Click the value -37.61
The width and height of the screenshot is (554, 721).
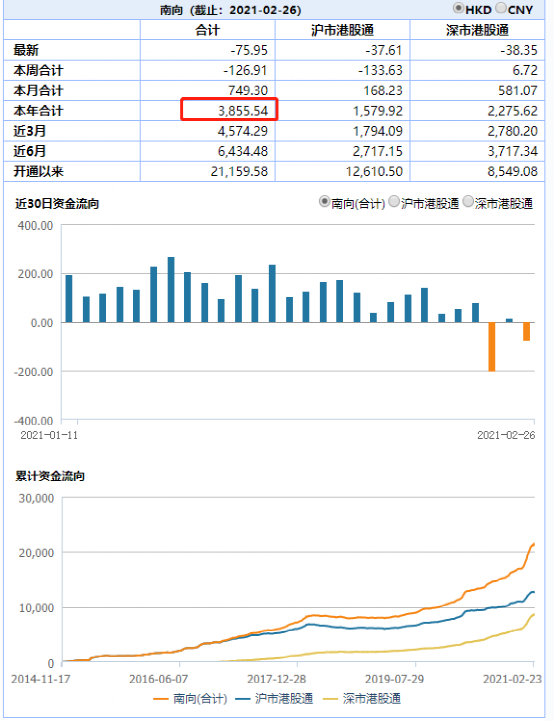point(384,50)
